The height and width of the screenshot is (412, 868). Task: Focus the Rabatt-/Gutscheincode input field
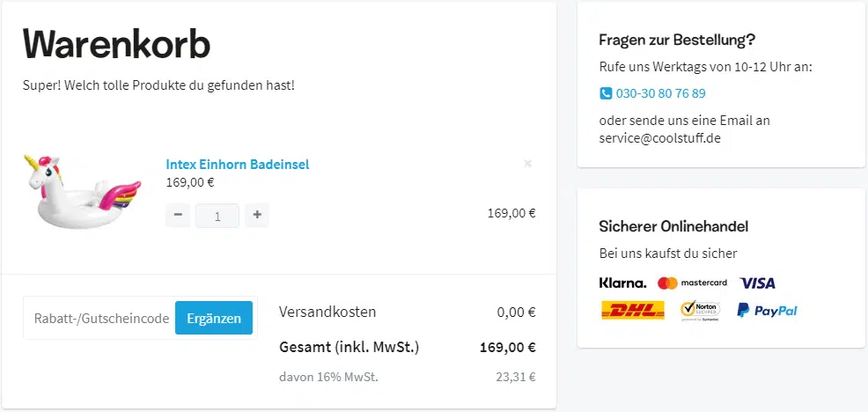pos(100,318)
